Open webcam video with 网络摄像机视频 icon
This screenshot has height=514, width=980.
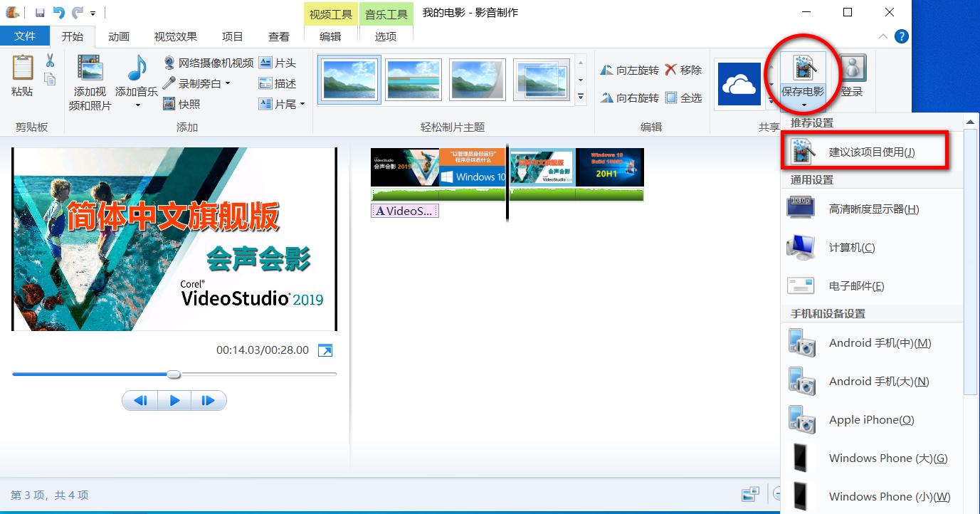coord(169,62)
